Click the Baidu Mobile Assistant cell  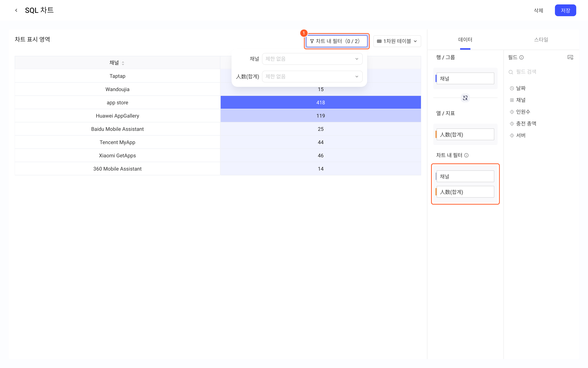coord(117,129)
